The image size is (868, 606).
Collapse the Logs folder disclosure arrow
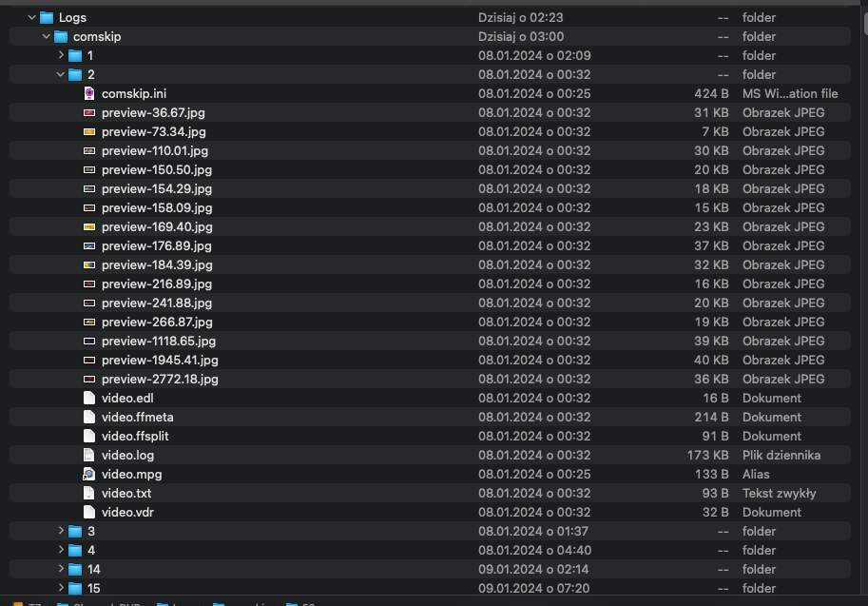point(32,17)
